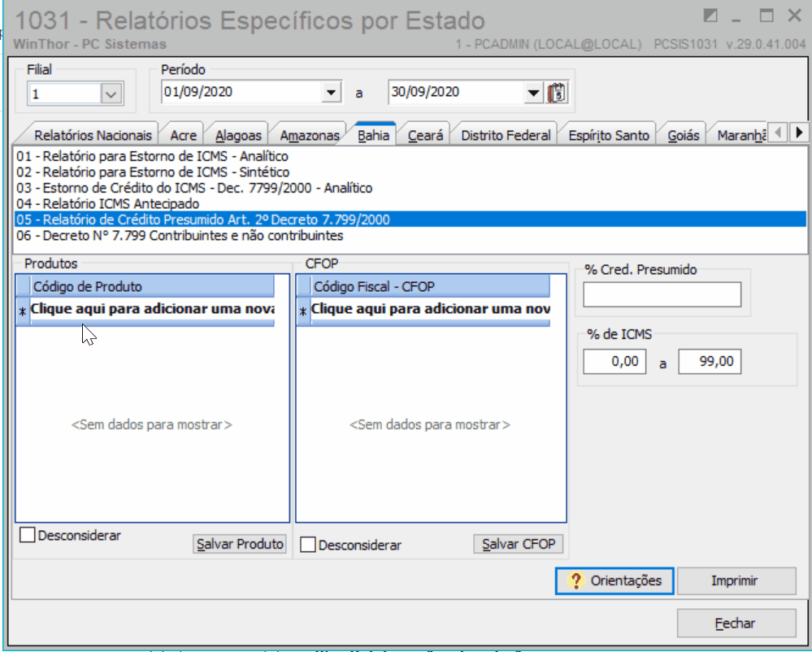Click Fechar button
The width and height of the screenshot is (812, 652).
tap(736, 623)
